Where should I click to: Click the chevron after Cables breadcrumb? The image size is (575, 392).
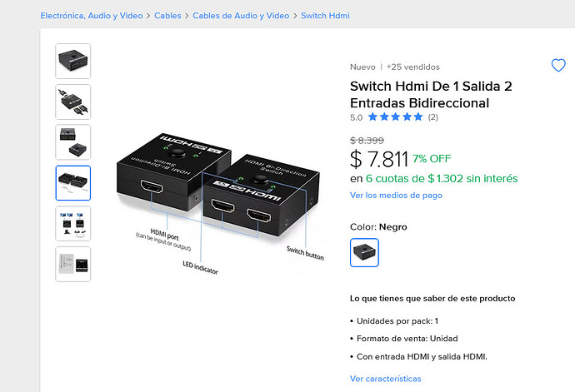(x=187, y=16)
